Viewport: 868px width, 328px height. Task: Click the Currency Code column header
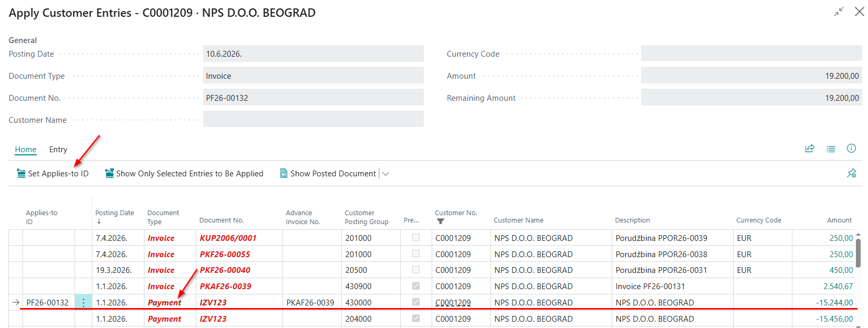click(759, 220)
